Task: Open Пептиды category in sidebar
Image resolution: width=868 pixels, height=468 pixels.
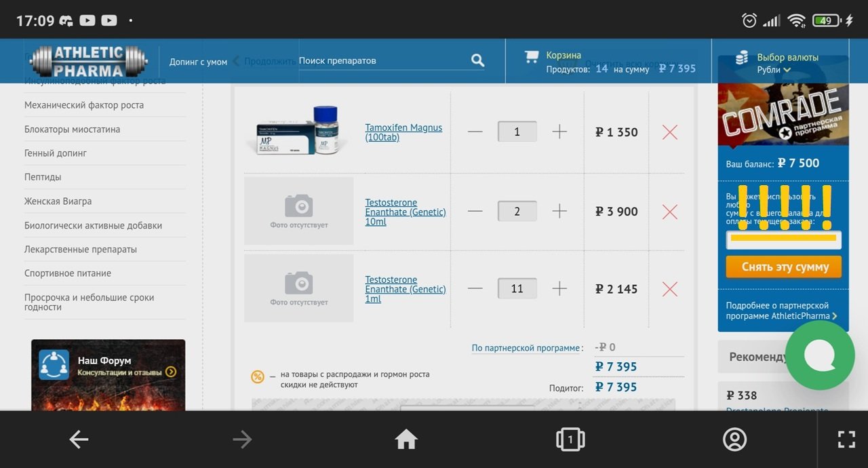Action: (x=43, y=177)
